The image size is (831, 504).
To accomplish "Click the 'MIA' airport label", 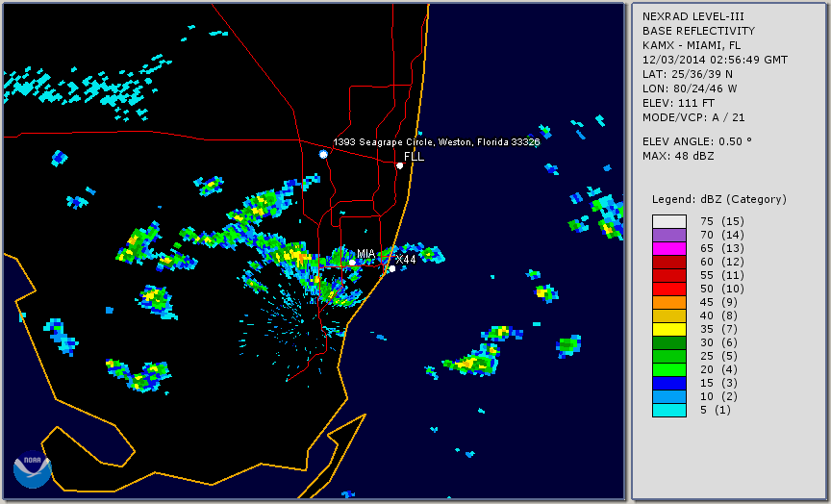I will click(365, 254).
